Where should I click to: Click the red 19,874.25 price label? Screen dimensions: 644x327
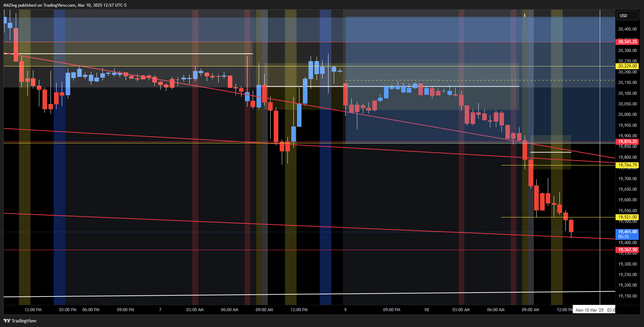click(627, 142)
